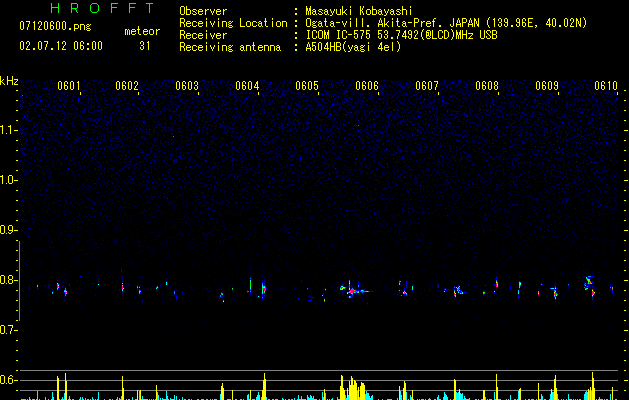Select the Ogata-vill. Akita-Pref. JAPAN location text
This screenshot has height=400, width=629.
tap(446, 23)
